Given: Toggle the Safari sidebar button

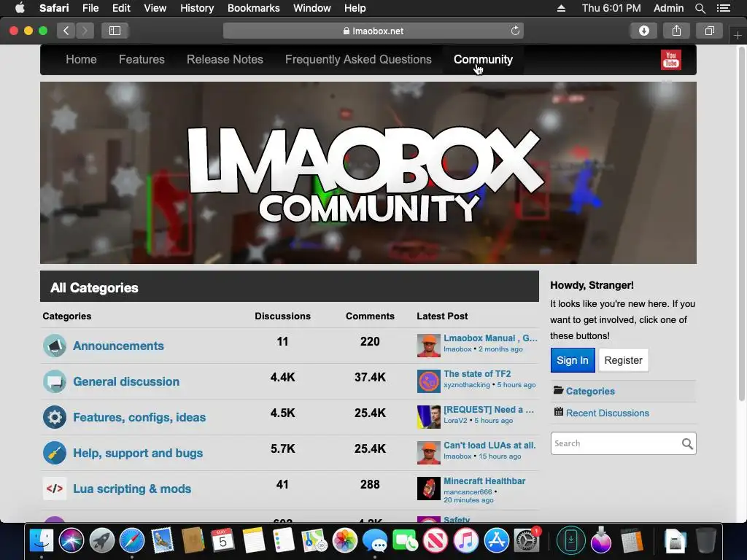Looking at the screenshot, I should 115,31.
